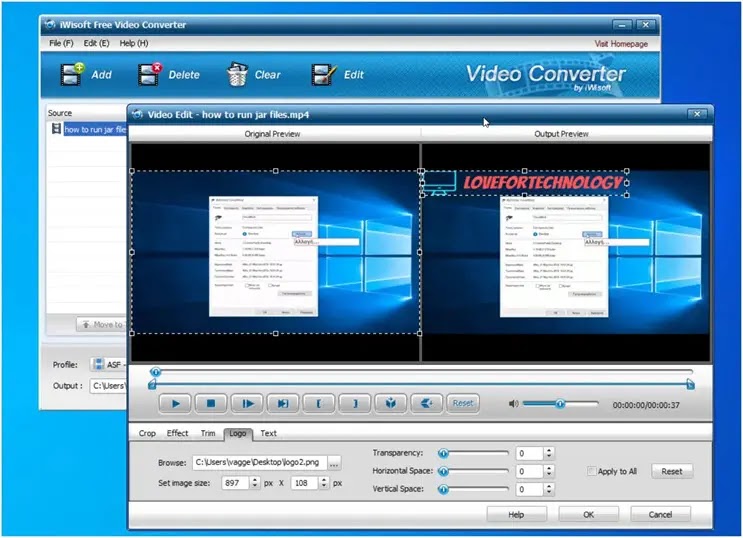Screen dimensions: 743x538
Task: Click the trim start marker on the timeline
Action: click(x=152, y=384)
